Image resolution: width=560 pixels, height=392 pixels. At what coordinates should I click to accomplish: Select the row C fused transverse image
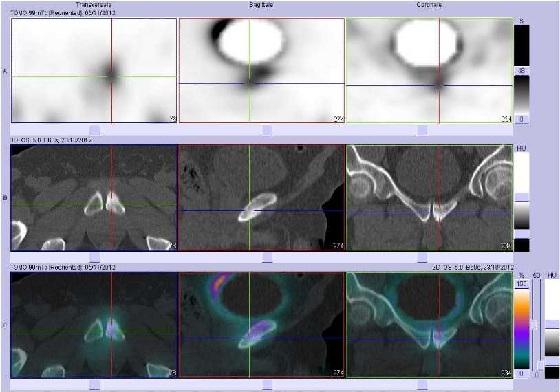[x=94, y=325]
